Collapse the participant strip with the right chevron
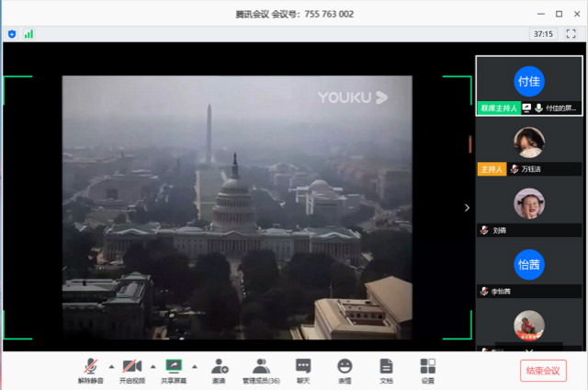Viewport: 588px width, 390px height. 467,208
